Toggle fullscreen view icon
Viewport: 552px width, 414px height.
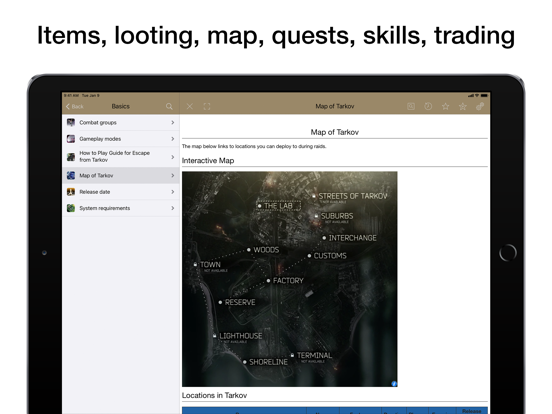207,106
